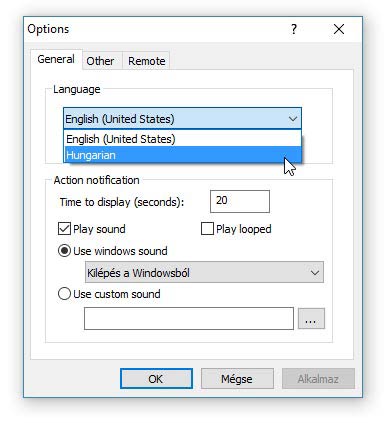Confirm with the OK button

(x=156, y=379)
